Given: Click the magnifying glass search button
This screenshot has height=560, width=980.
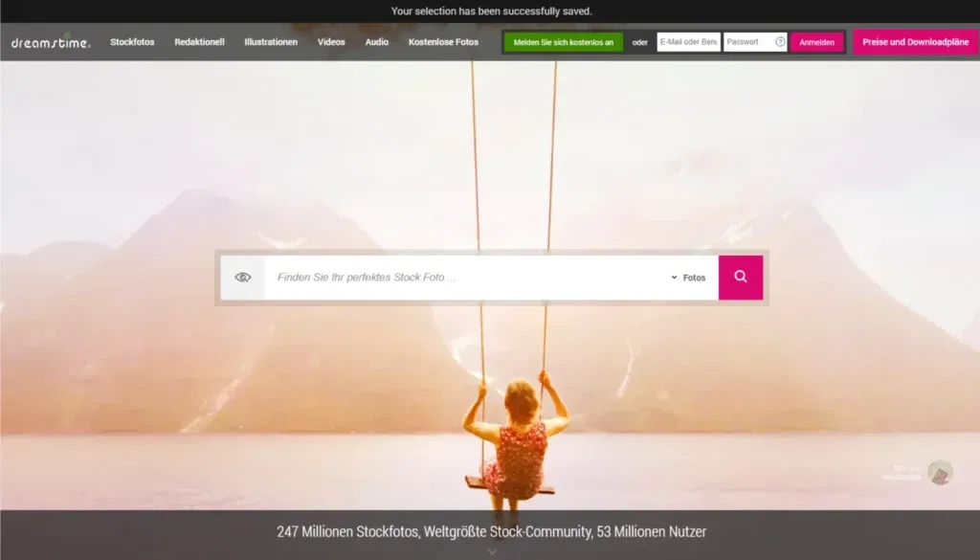Looking at the screenshot, I should point(741,278).
